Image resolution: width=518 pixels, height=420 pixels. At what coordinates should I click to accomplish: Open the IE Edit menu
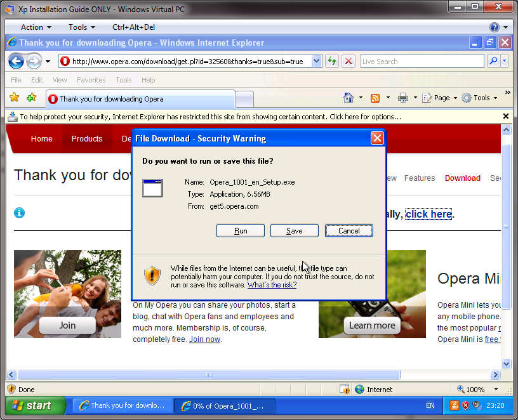coord(37,80)
